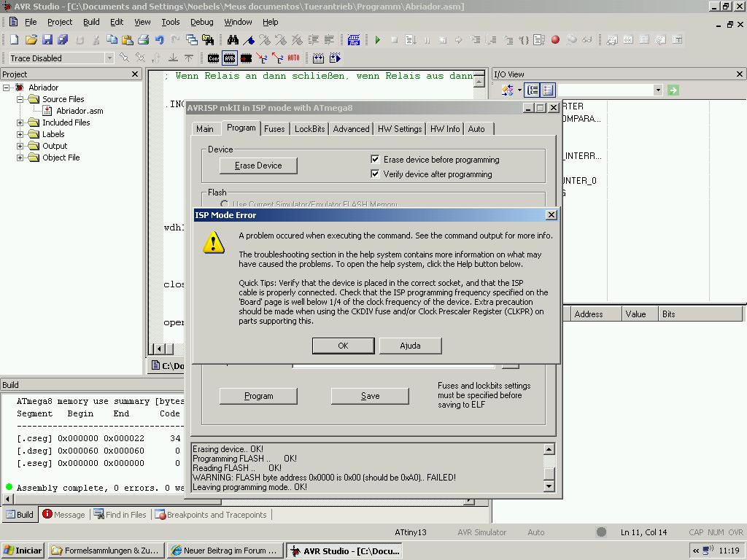Click the Open File folder icon
Image resolution: width=747 pixels, height=560 pixels.
31,39
